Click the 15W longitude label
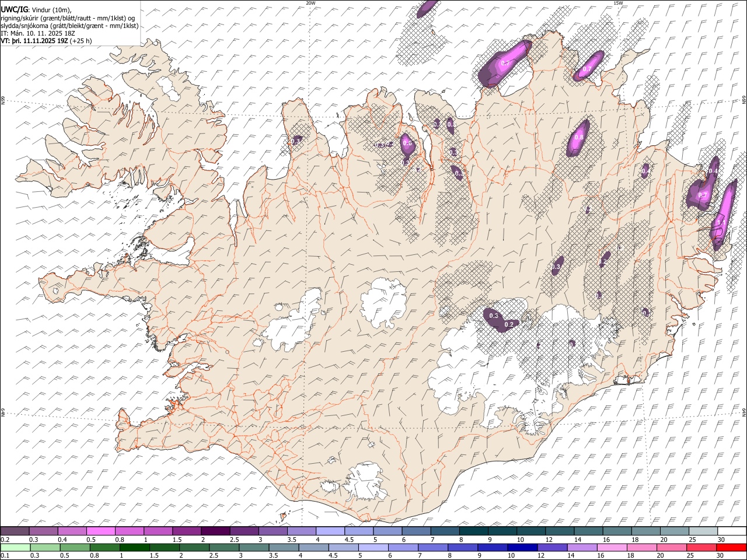This screenshot has width=747, height=560. point(618,3)
